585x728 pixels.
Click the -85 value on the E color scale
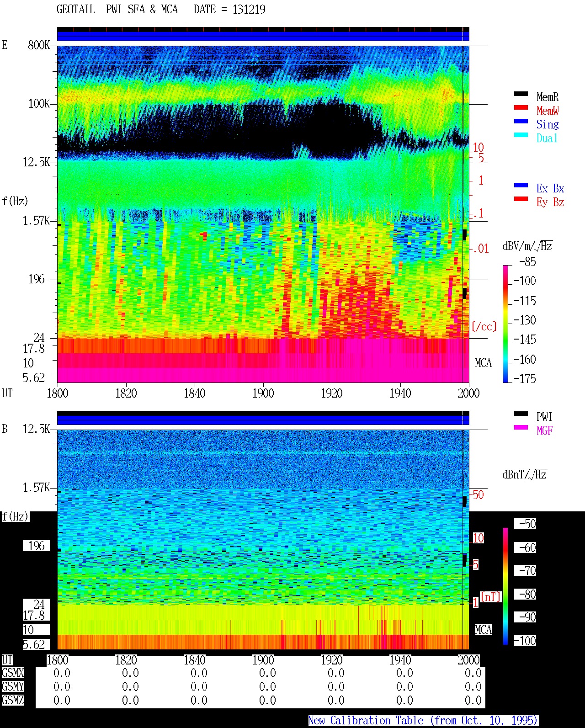528,262
